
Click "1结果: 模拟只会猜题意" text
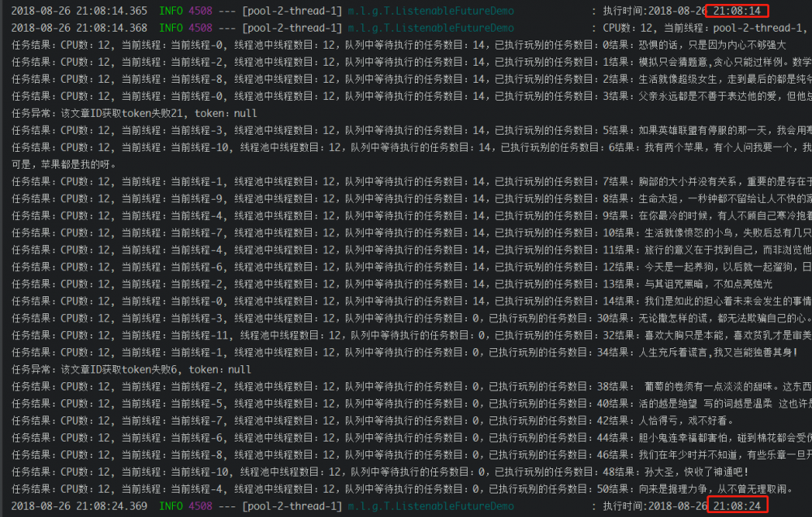pos(658,62)
